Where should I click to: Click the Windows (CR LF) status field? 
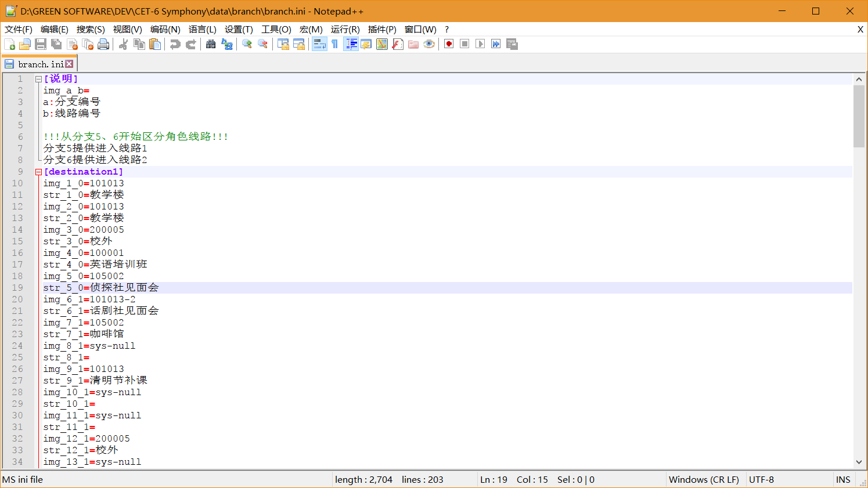click(x=704, y=479)
